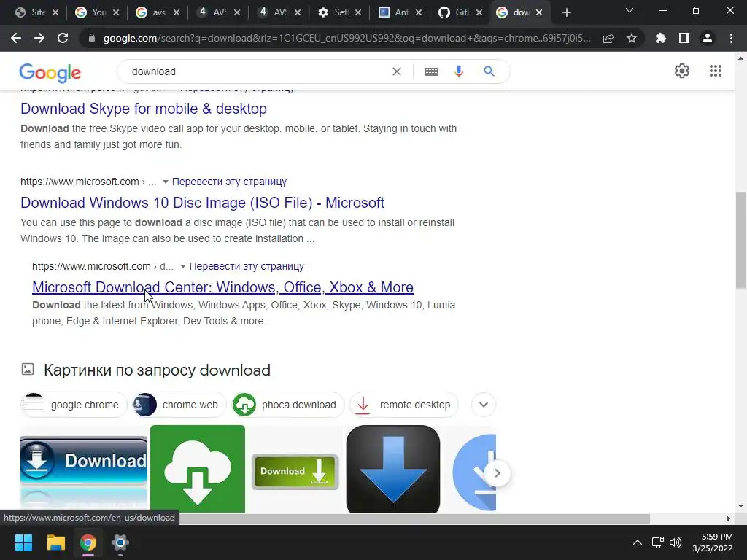Go back to the previous page
747x560 pixels.
(x=16, y=38)
